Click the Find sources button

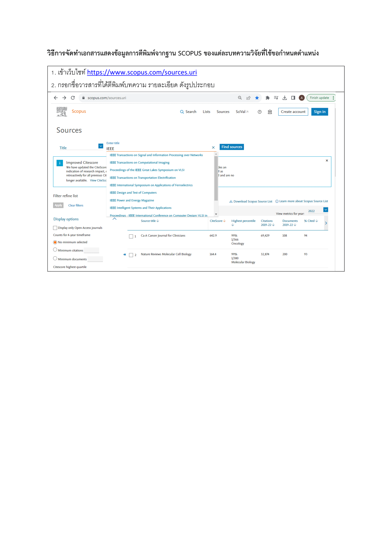tap(232, 147)
